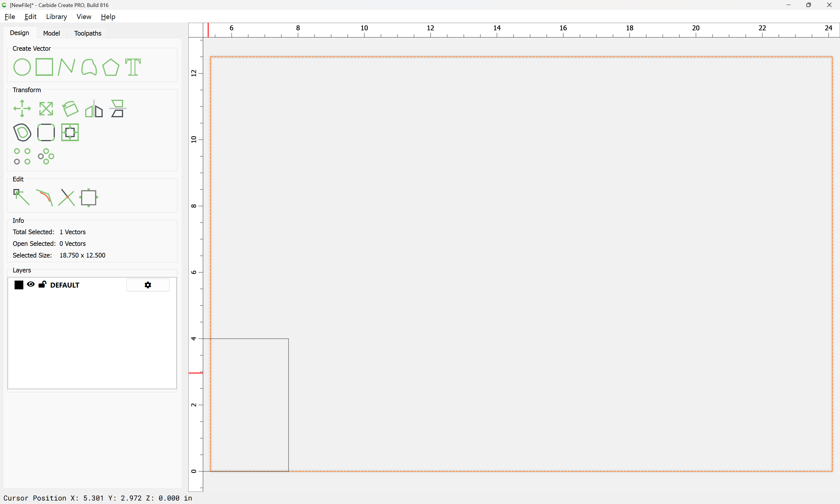The width and height of the screenshot is (840, 504).
Task: Activate the Node Edit tool
Action: 21,197
